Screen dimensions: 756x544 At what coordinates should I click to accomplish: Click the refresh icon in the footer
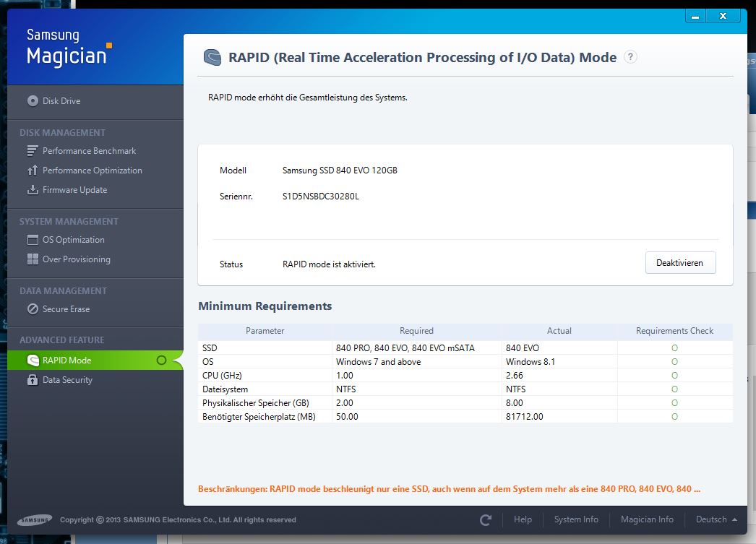tap(486, 519)
